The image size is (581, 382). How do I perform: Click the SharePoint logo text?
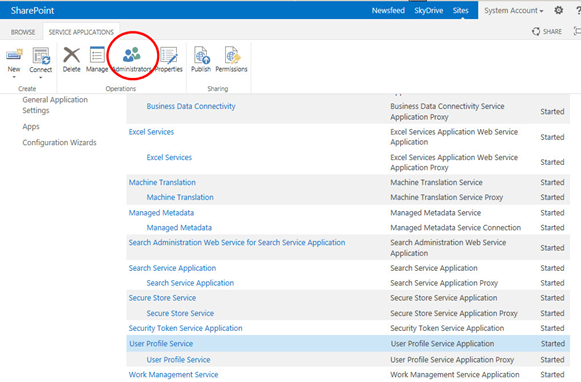tap(32, 10)
